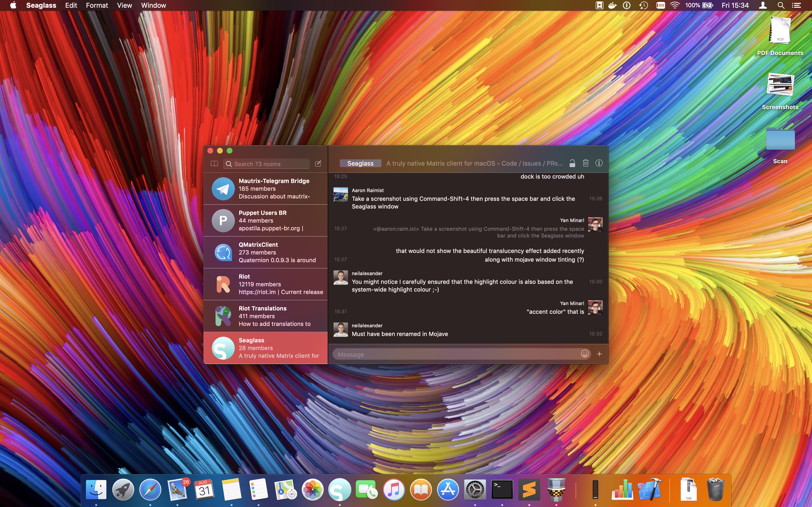Click the padlock encryption icon in header
The width and height of the screenshot is (812, 507).
pyautogui.click(x=572, y=163)
